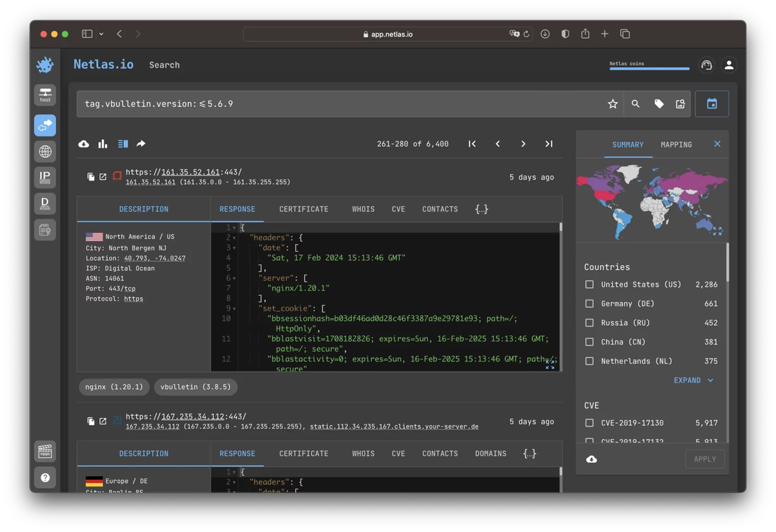Open the CERTIFICATE tab of the result
776x532 pixels.
[x=303, y=208]
